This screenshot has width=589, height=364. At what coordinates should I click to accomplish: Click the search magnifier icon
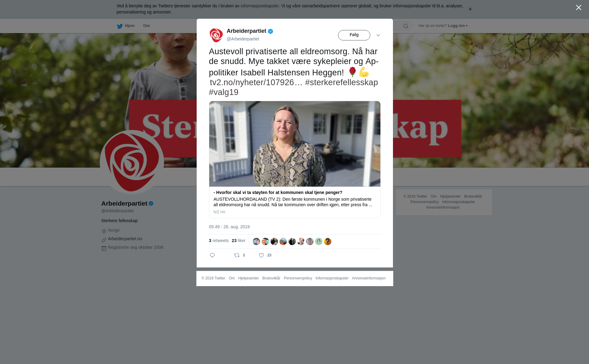(406, 26)
